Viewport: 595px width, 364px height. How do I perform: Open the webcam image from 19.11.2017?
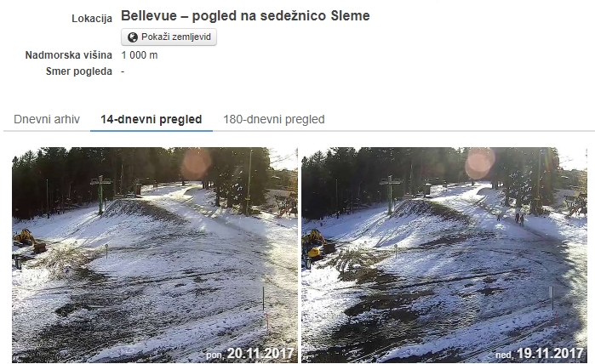point(444,255)
